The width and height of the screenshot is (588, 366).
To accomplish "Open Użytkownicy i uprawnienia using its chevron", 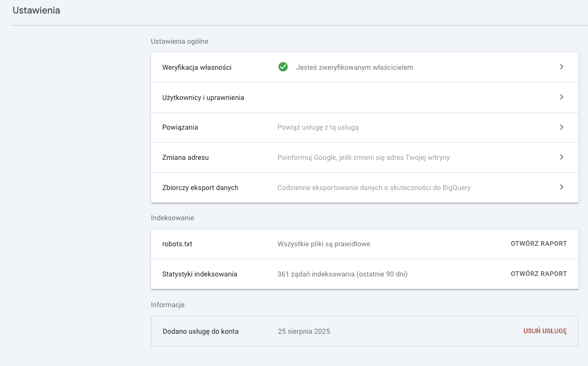I will point(561,97).
